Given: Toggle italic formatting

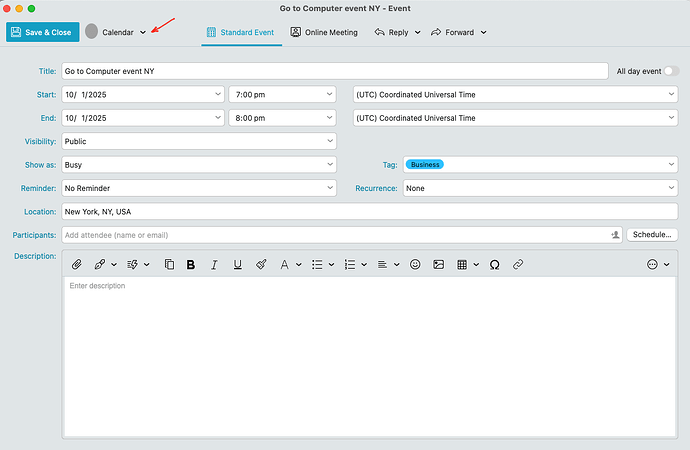Looking at the screenshot, I should (214, 264).
